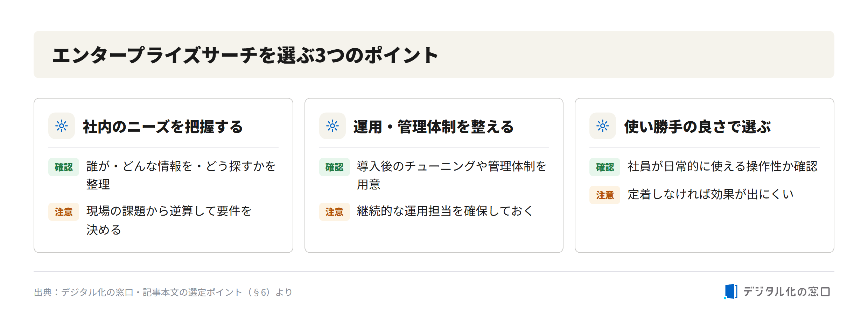Click the heading 社内のニーズを把握する
Viewport: 868px width, 332px height.
[x=163, y=127]
